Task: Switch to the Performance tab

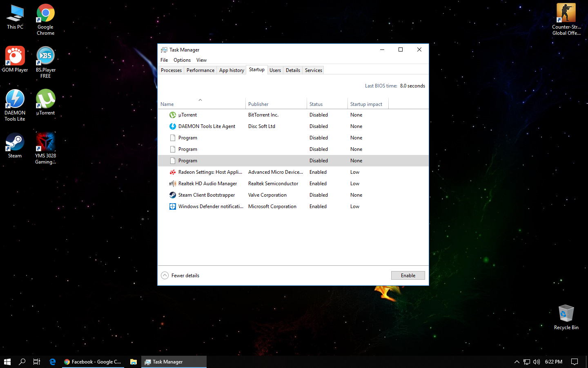Action: click(200, 70)
